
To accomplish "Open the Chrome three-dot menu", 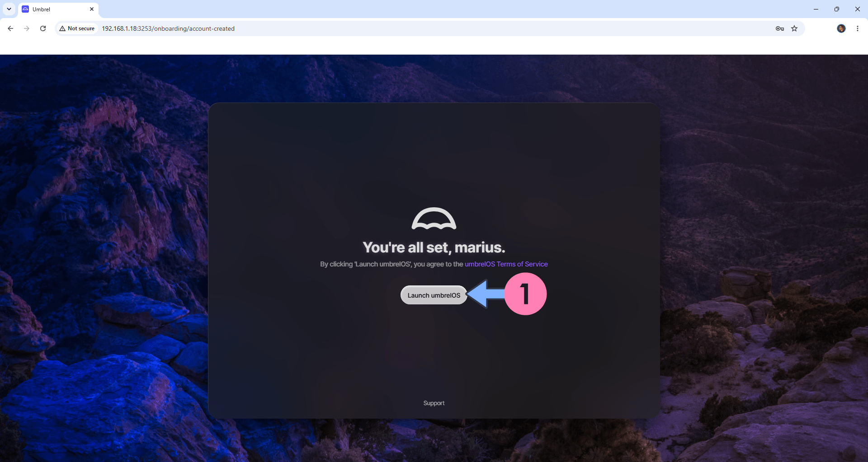I will tap(858, 28).
